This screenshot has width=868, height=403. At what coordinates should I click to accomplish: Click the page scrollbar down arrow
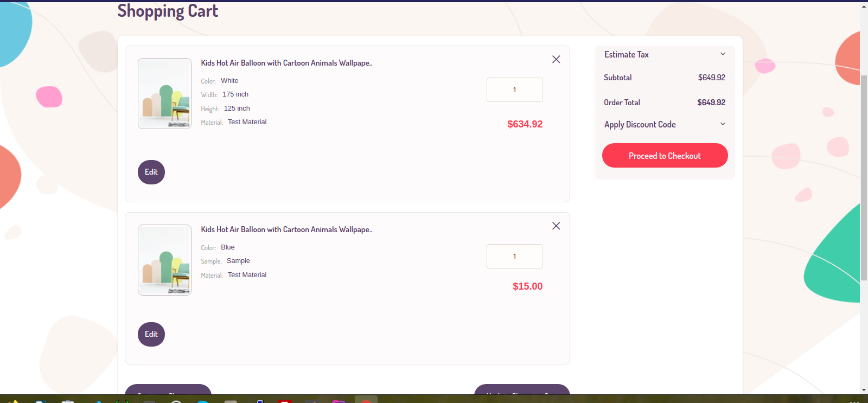point(864,390)
